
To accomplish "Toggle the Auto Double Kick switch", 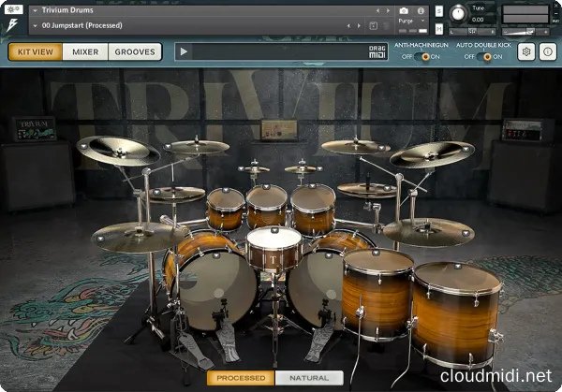I will 483,57.
